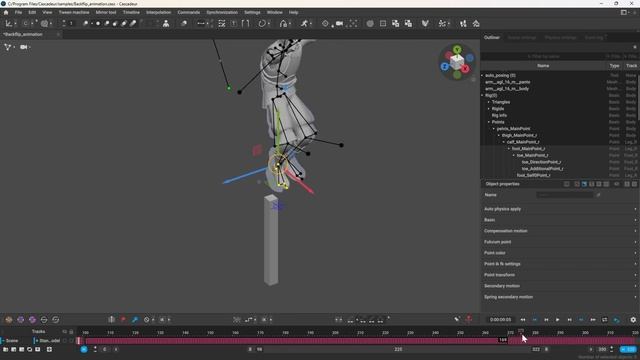The image size is (640, 360).
Task: Toggle the highlighted blue Object properties filter icon
Action: pos(584,184)
